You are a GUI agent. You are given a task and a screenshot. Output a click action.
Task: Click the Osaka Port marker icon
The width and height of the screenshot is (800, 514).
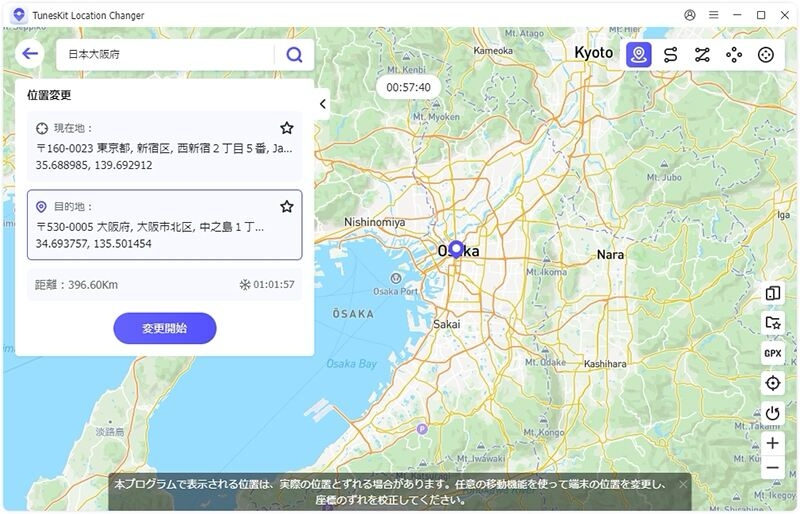pos(395,278)
